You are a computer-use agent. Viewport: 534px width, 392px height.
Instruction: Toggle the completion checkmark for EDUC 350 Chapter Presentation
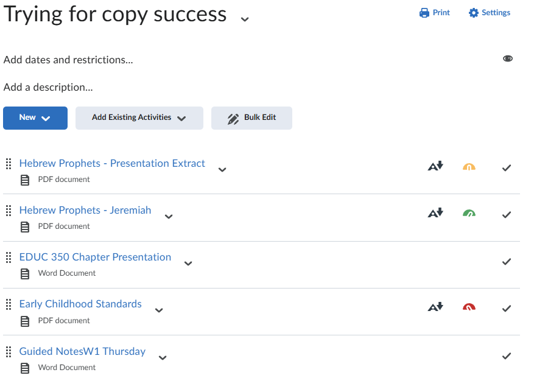(506, 262)
